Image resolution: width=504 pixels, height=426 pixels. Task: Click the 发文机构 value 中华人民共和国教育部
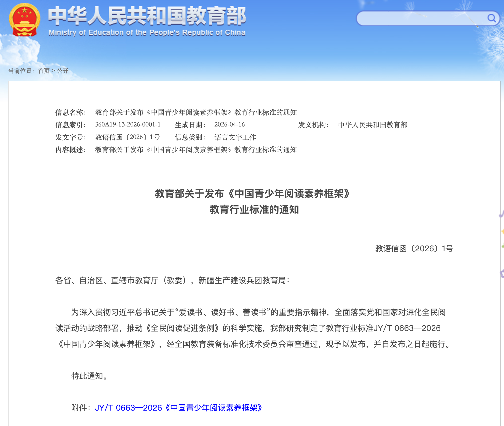coord(373,125)
